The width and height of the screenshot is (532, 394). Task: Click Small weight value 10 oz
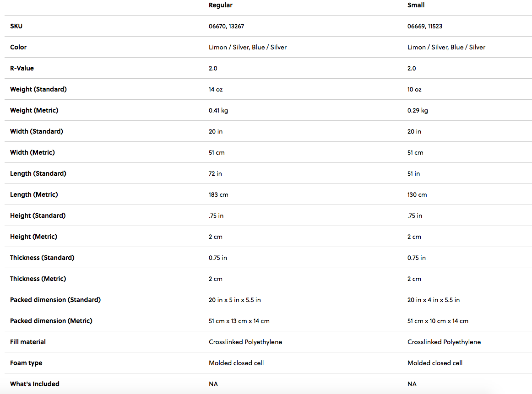(x=414, y=89)
